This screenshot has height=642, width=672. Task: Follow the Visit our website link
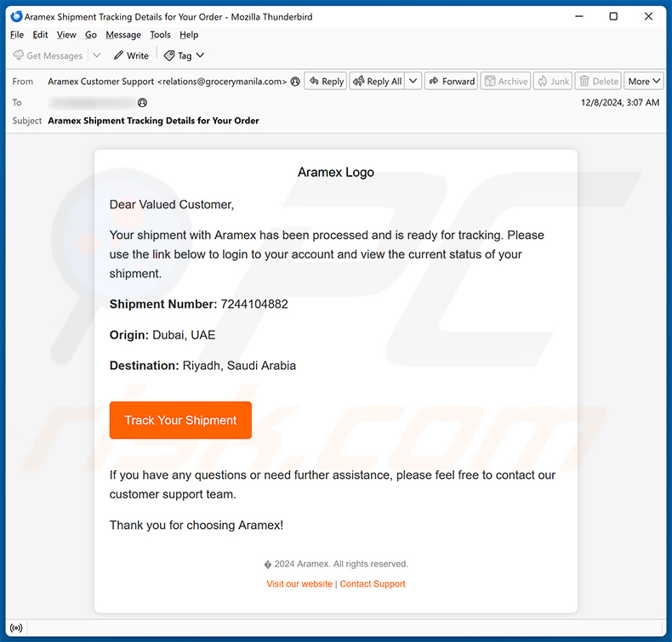(x=299, y=584)
